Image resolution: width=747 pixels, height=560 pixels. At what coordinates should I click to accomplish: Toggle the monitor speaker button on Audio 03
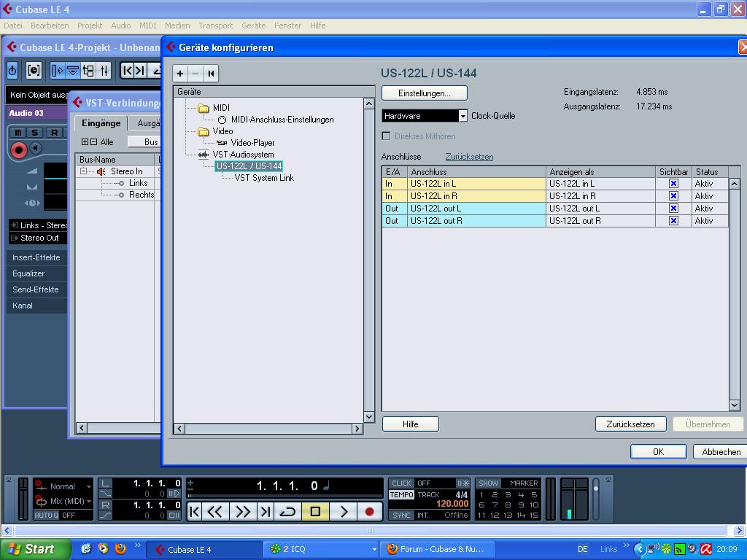point(36,148)
